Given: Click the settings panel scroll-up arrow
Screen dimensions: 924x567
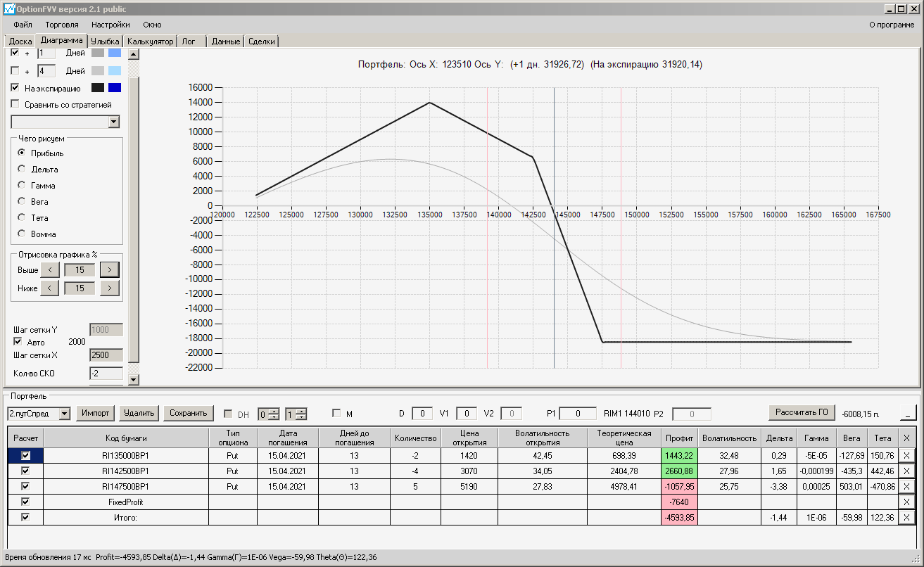Looking at the screenshot, I should tap(134, 53).
